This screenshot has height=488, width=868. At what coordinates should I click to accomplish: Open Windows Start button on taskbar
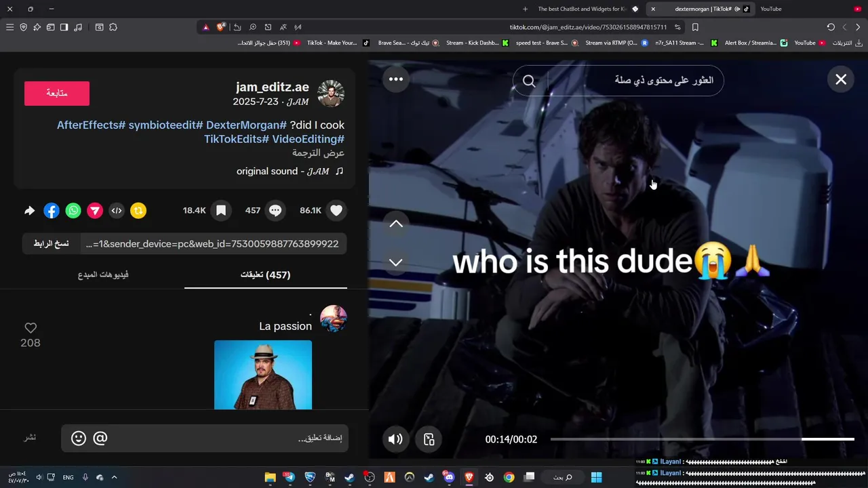tap(596, 477)
